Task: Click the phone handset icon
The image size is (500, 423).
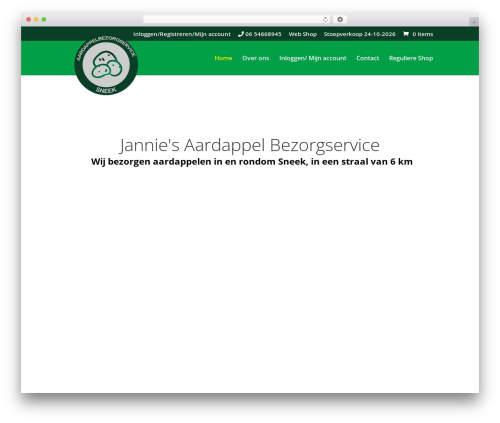Action: coord(241,34)
